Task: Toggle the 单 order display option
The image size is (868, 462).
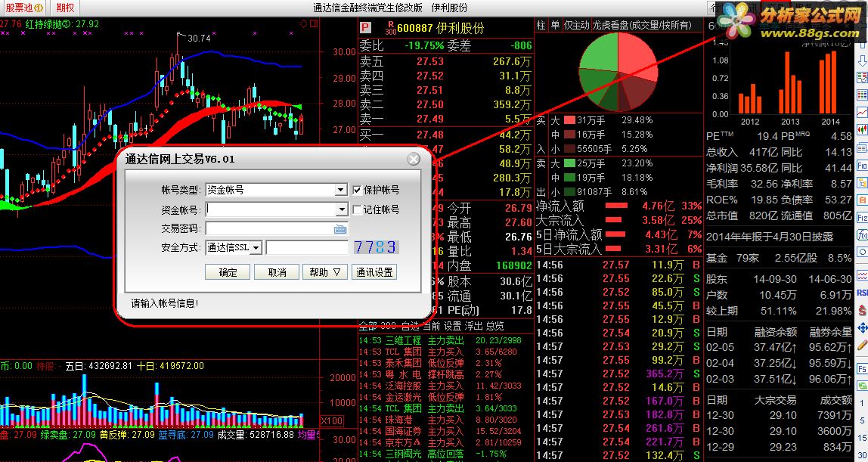Action: pos(555,25)
